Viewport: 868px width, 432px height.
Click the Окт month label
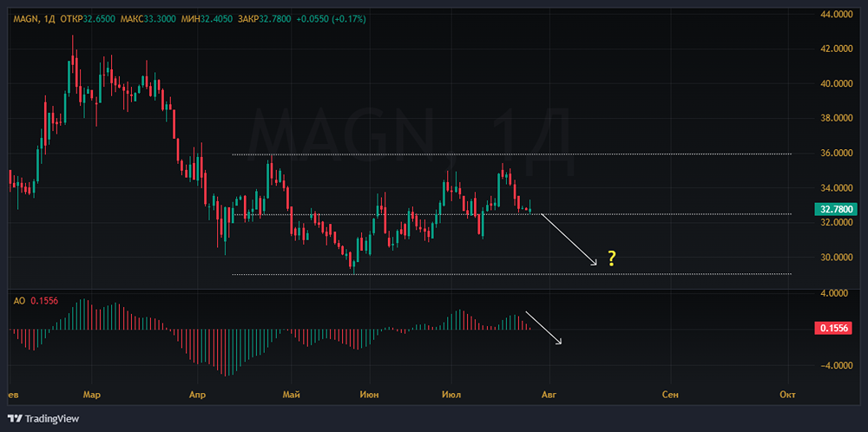click(x=787, y=395)
